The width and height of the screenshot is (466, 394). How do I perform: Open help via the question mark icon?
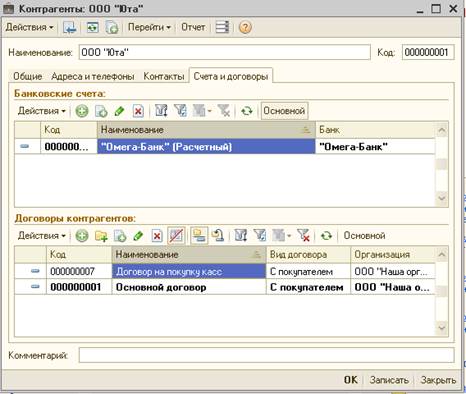coord(245,27)
